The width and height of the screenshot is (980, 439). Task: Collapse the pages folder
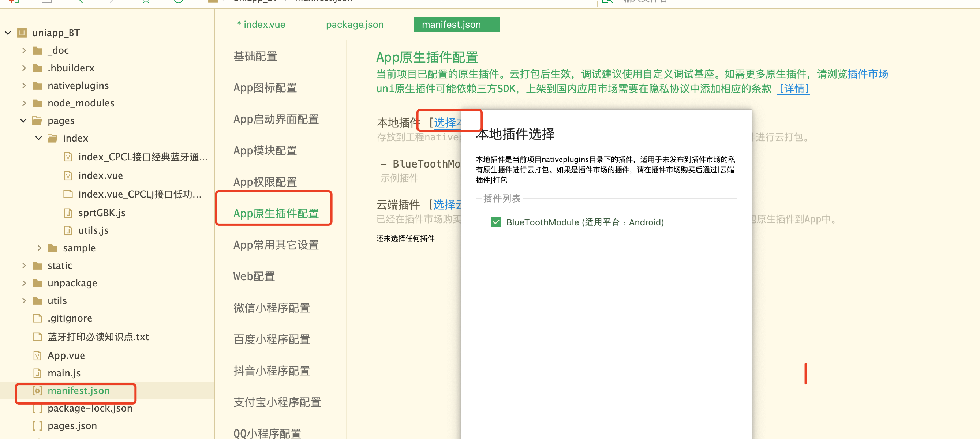[23, 121]
